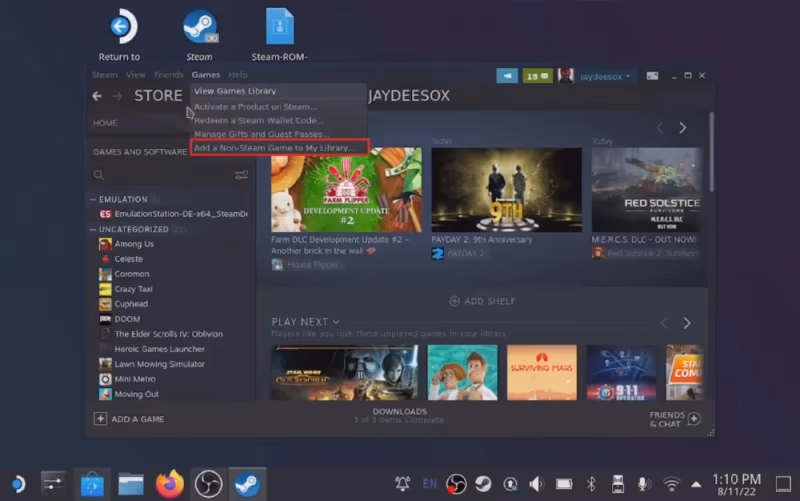Click the library page vertical scrollbar
The width and height of the screenshot is (800, 501).
click(711, 152)
